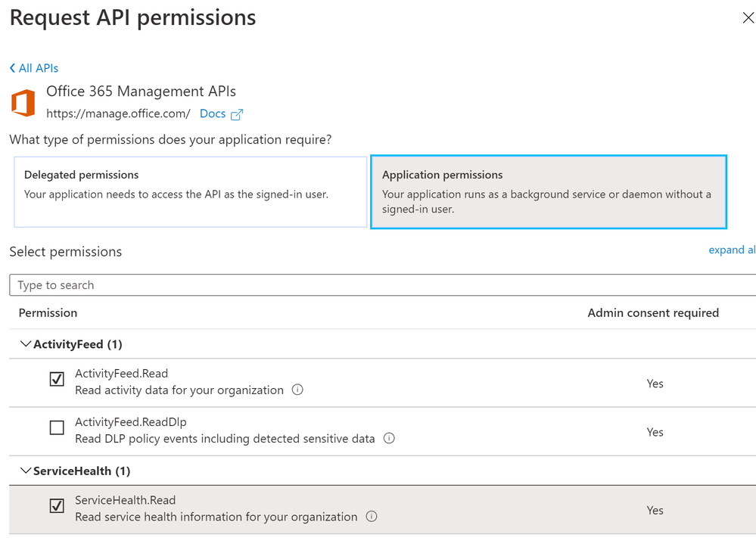Image resolution: width=756 pixels, height=550 pixels.
Task: Click Yes in the ActivityFeed.Read row
Action: pos(655,384)
